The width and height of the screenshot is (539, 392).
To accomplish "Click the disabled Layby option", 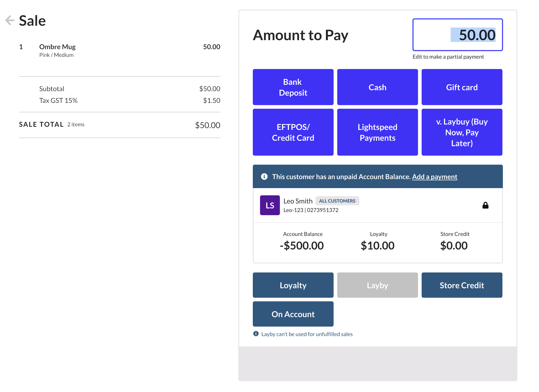I will click(377, 285).
